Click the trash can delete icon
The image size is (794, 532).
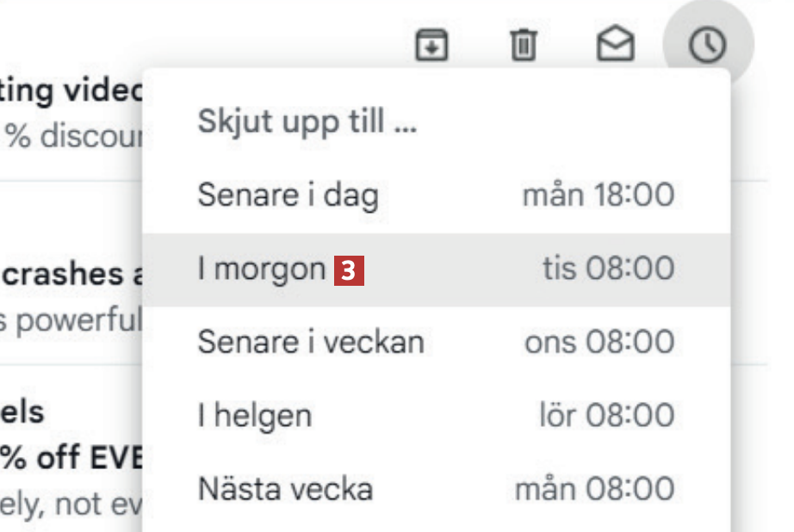523,45
